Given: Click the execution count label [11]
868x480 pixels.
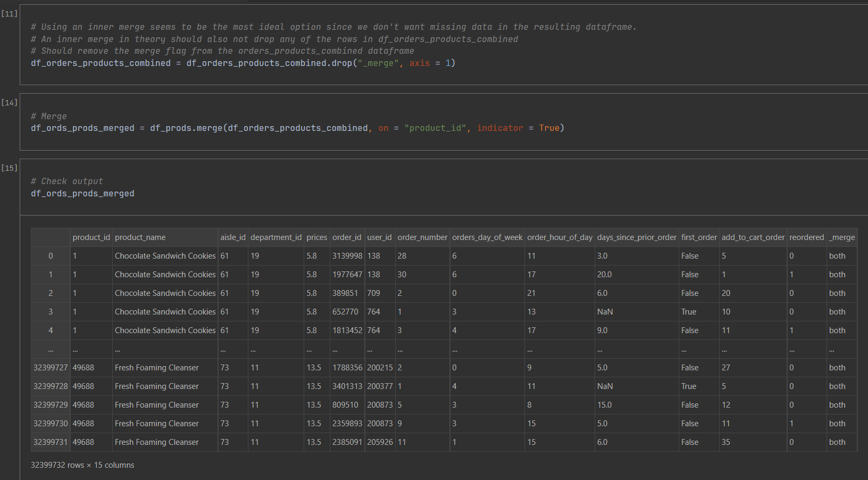Looking at the screenshot, I should tap(9, 14).
